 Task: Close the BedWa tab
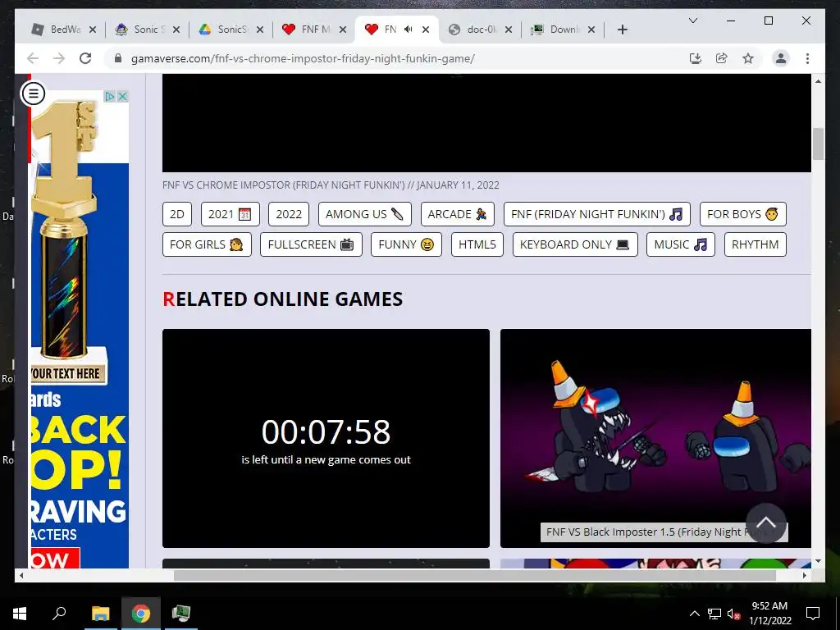[x=93, y=30]
